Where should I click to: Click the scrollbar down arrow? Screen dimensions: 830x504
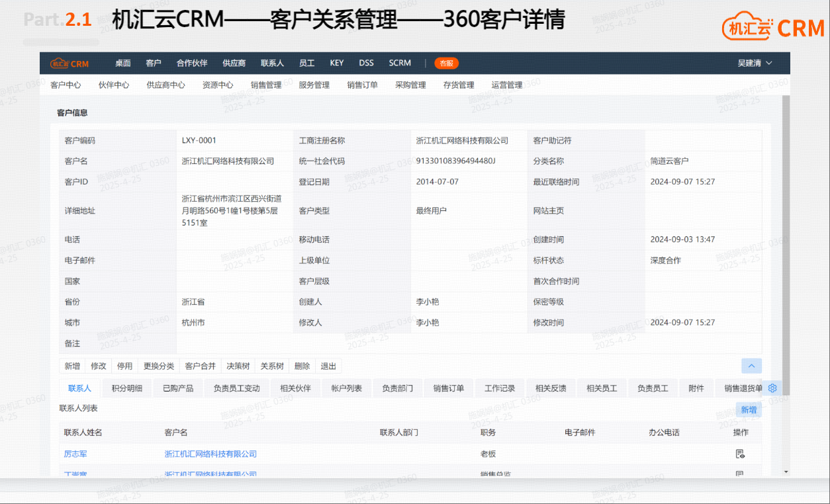(x=786, y=472)
